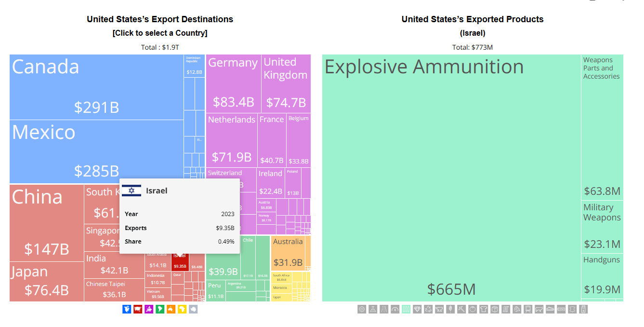Select the diamond Precious Metals icon

pyautogui.click(x=417, y=309)
